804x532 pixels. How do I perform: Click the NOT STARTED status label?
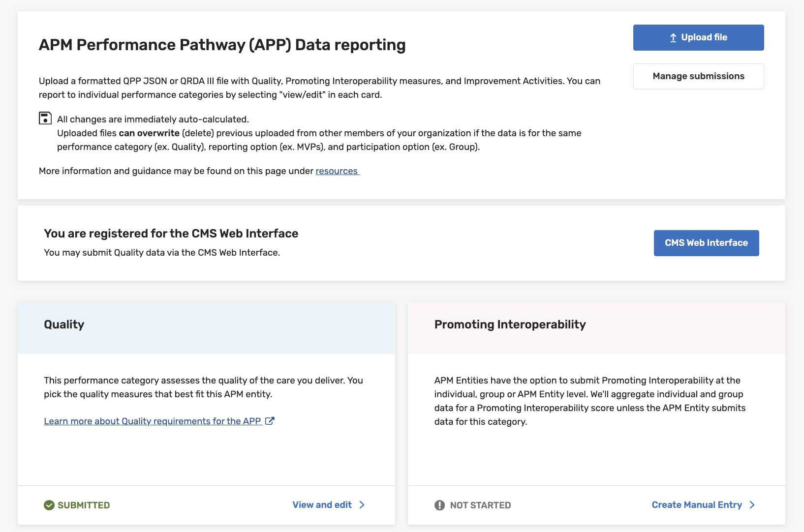pos(480,505)
